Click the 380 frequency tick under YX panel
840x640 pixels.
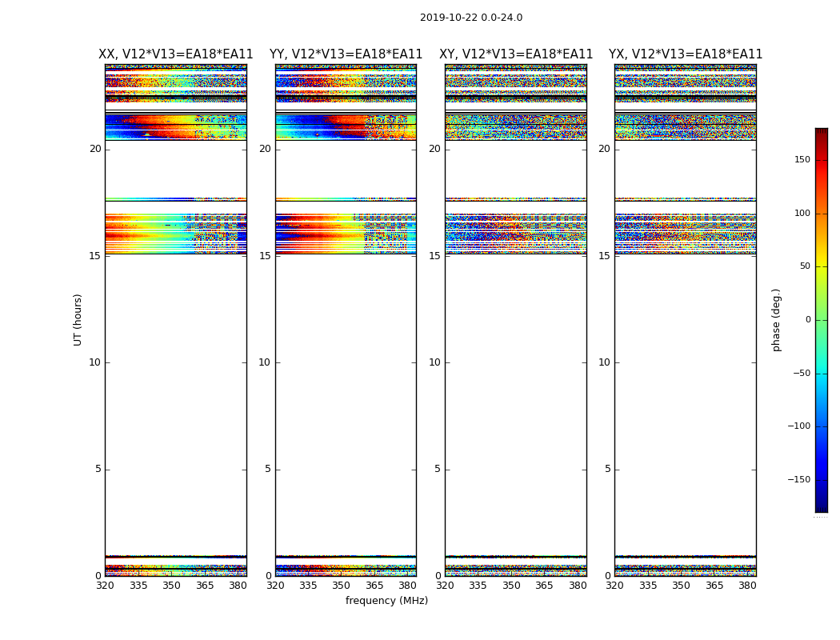point(747,586)
